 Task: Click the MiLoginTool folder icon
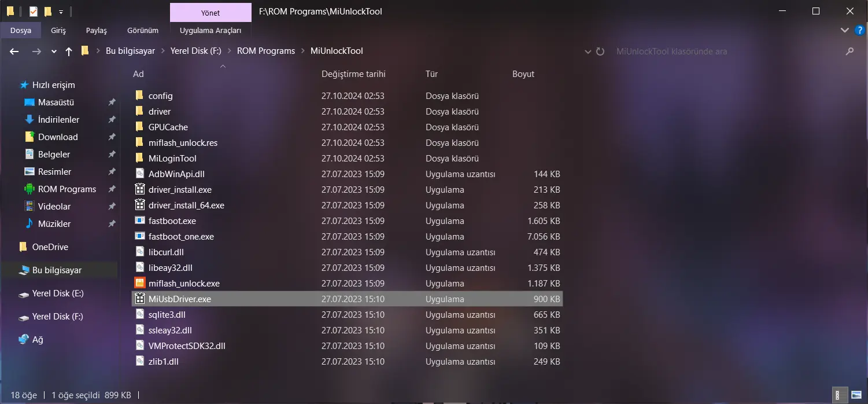click(x=139, y=158)
